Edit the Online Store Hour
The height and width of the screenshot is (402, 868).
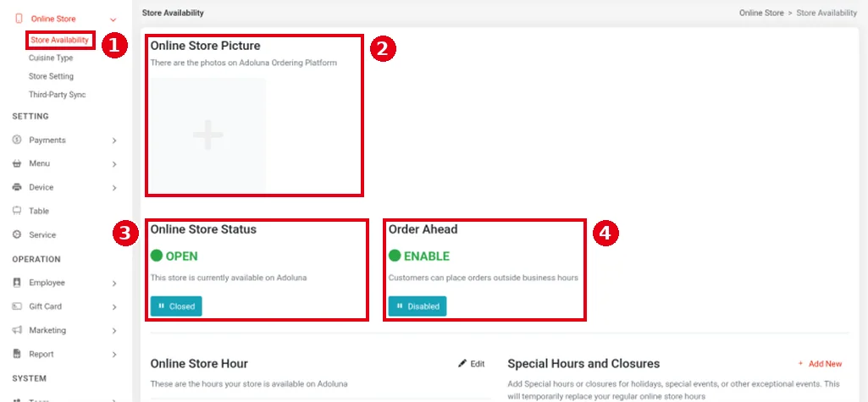472,363
